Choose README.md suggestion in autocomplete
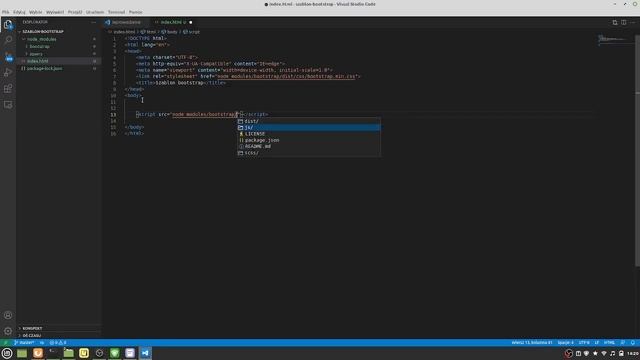 point(309,147)
